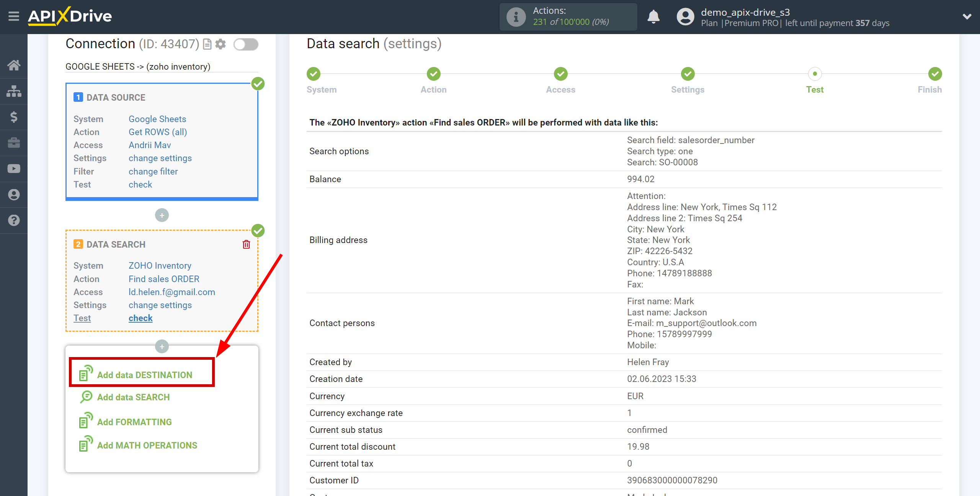Open ZOHO Inventory system link

point(160,266)
